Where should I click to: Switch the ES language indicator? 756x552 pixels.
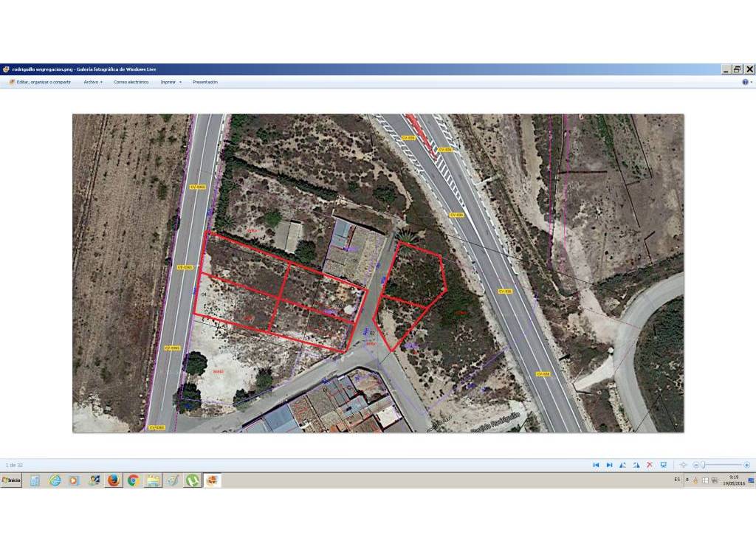pos(676,481)
